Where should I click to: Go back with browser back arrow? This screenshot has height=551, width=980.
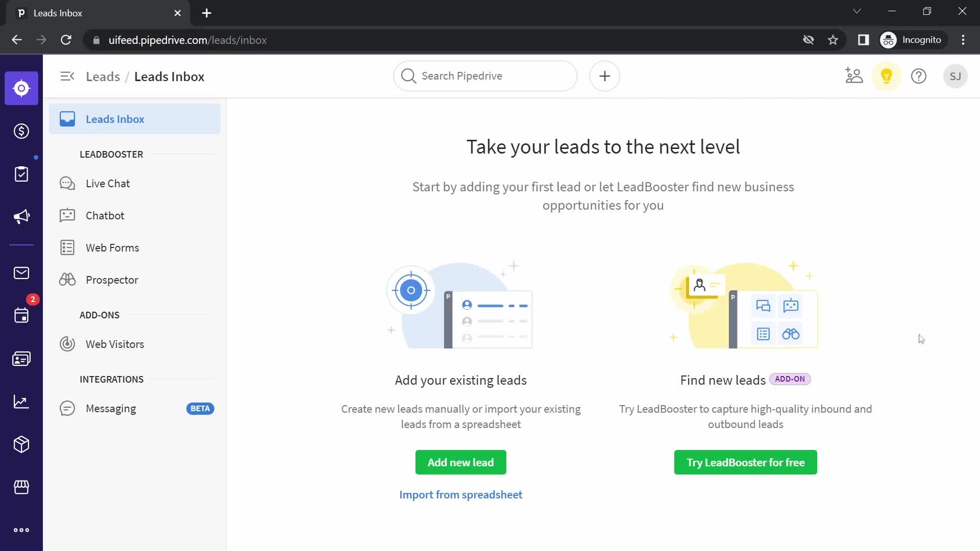pos(17,40)
